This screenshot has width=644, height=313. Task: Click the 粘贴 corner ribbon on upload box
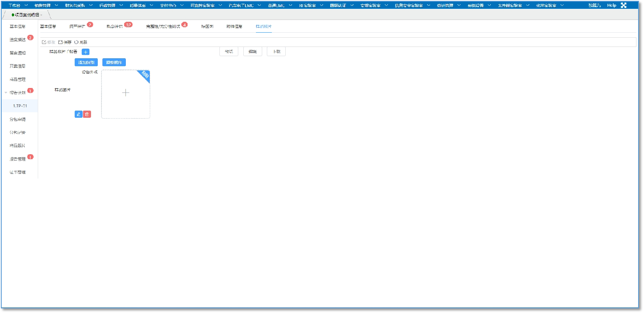[x=145, y=75]
